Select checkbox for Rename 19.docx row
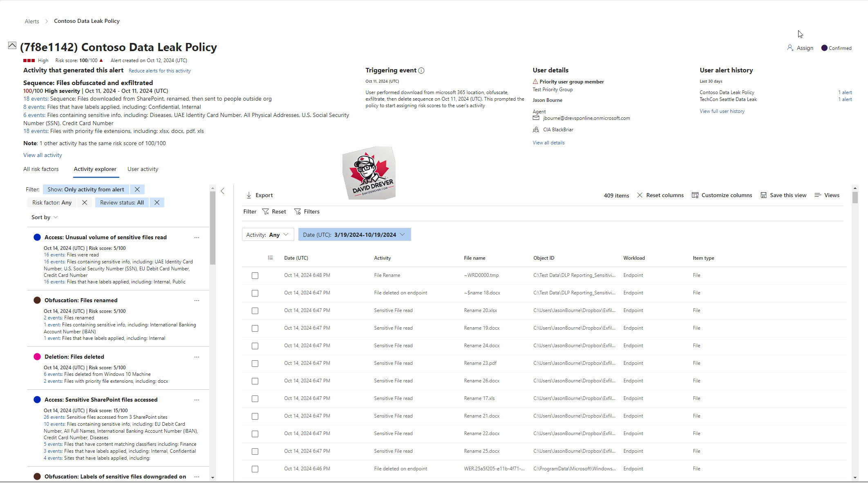The height and width of the screenshot is (483, 868). tap(255, 328)
